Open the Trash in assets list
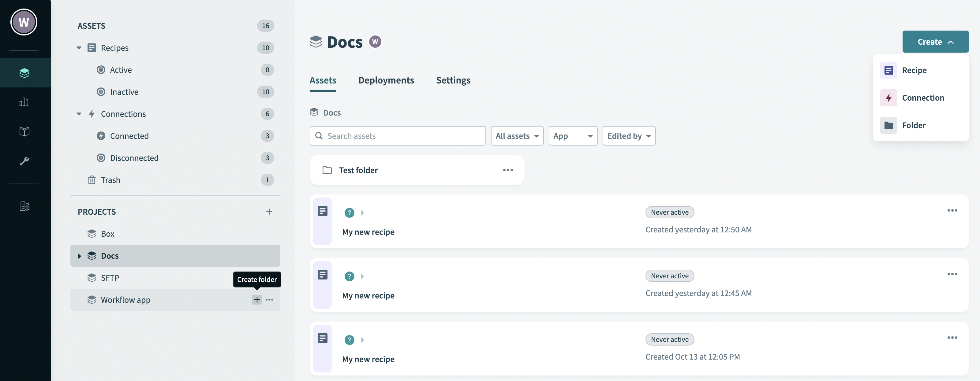Screen dimensions: 980x381 [110, 180]
